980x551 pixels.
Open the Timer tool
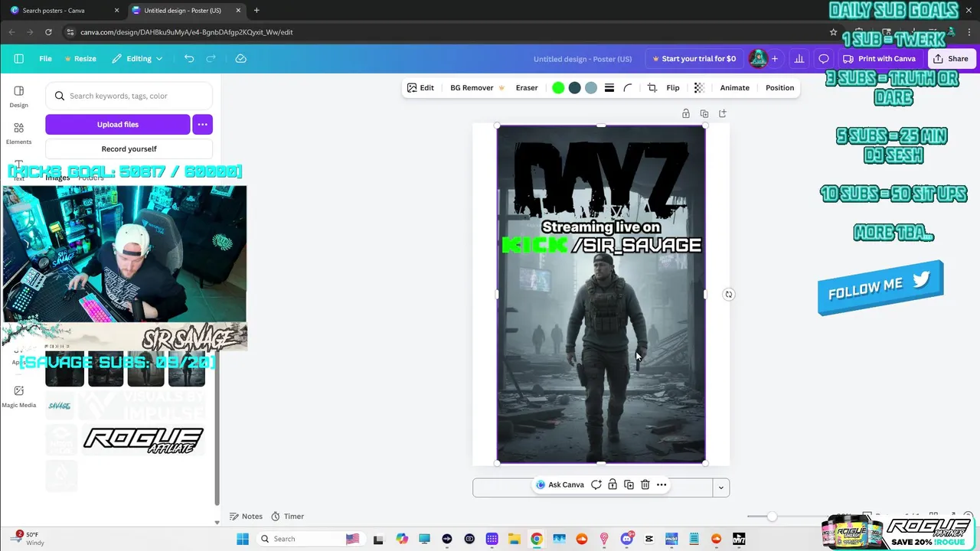(288, 516)
